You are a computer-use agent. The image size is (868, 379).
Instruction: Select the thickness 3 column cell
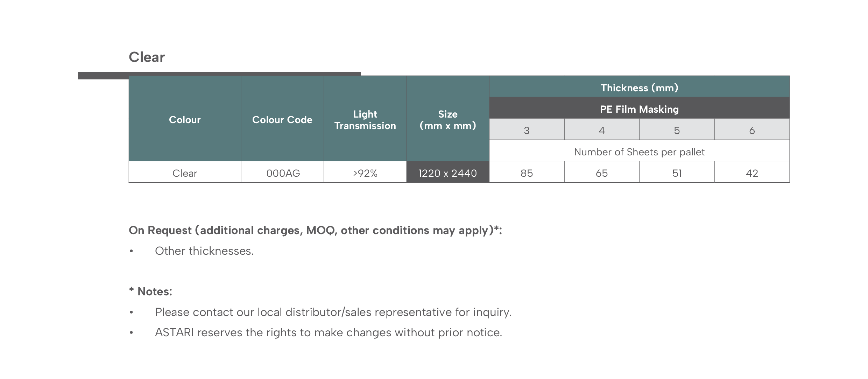click(x=527, y=129)
